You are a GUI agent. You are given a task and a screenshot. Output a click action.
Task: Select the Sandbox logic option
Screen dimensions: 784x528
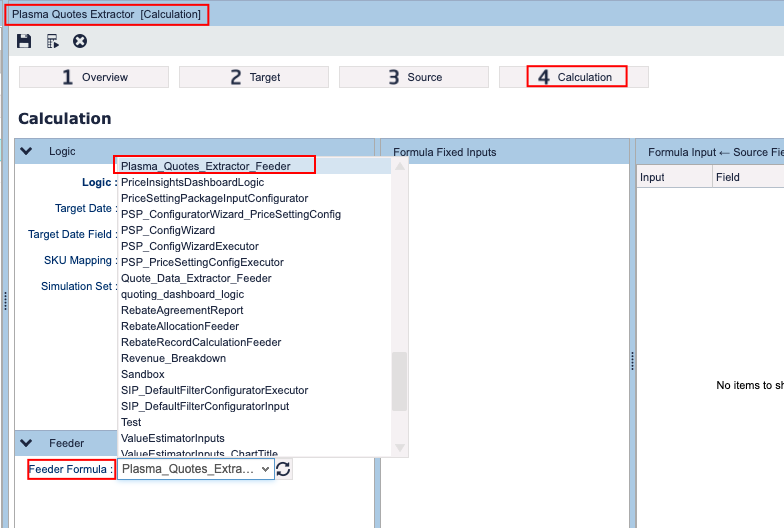coord(142,374)
